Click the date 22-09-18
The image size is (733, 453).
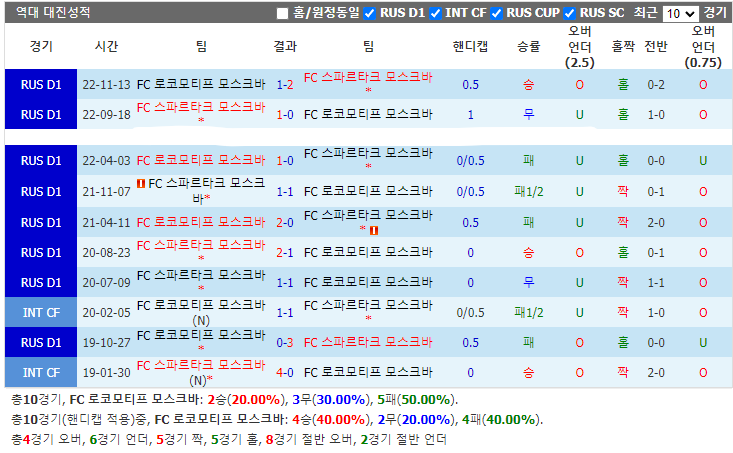click(106, 115)
